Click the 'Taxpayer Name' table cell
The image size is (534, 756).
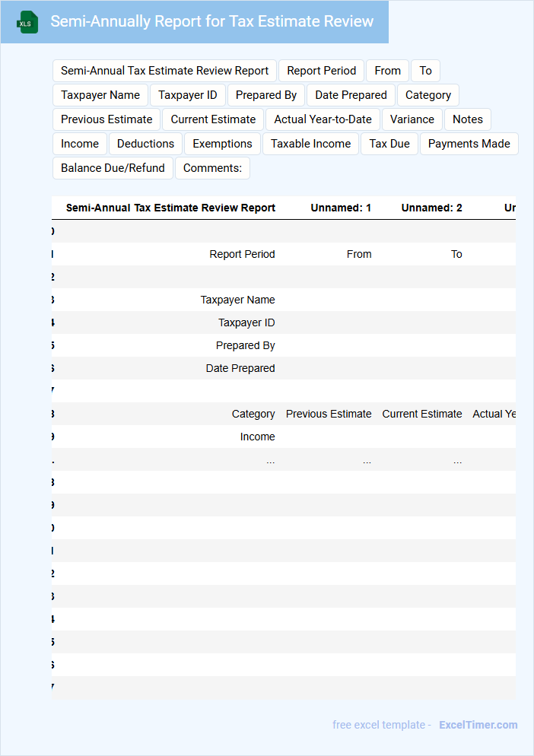(x=238, y=300)
